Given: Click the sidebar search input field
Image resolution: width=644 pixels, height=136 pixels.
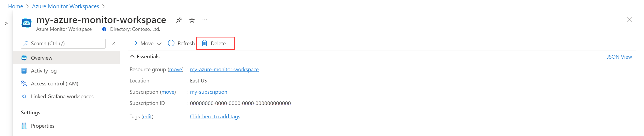Looking at the screenshot, I should click(63, 44).
